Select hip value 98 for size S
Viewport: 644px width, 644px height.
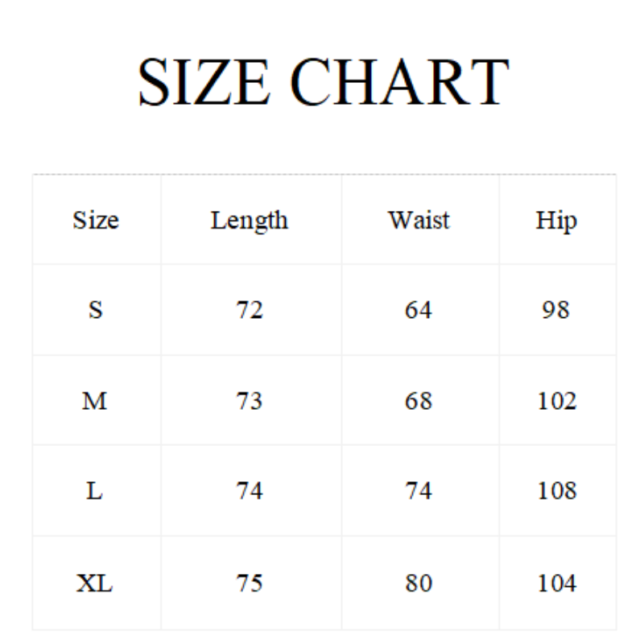click(x=556, y=310)
